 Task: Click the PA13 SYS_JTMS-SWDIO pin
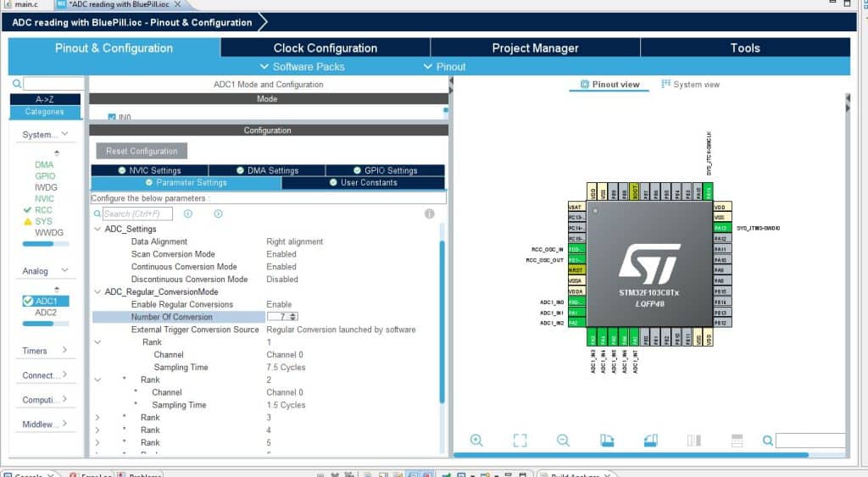[722, 228]
